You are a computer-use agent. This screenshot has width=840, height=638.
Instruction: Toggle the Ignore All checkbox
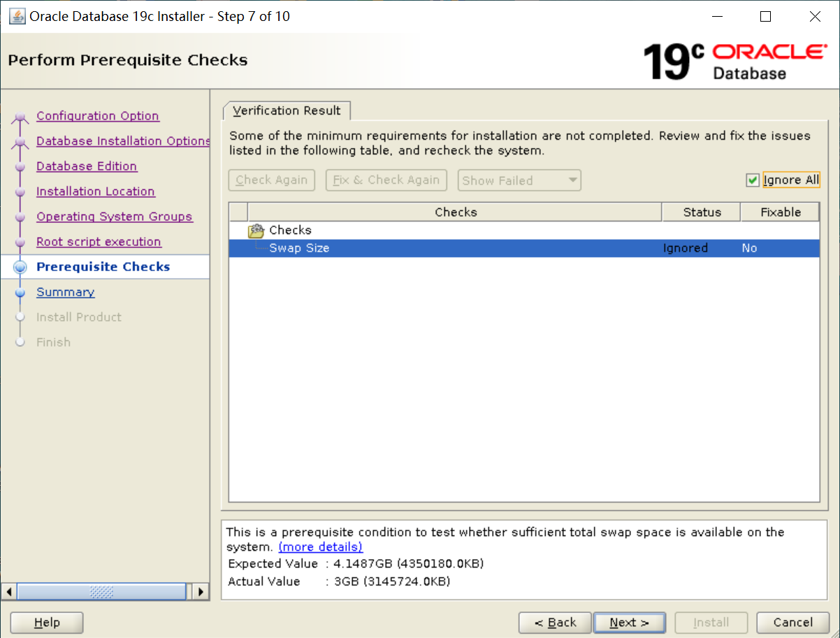tap(753, 180)
